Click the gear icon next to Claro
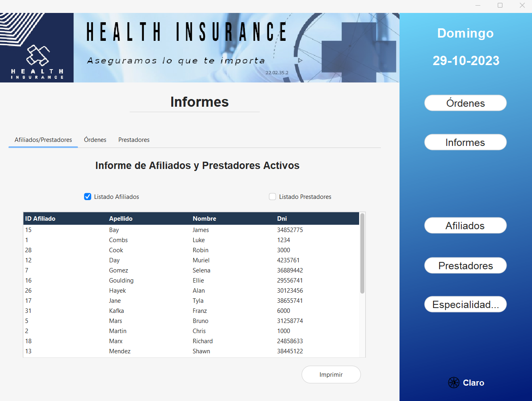Image resolution: width=532 pixels, height=401 pixels. (x=454, y=382)
